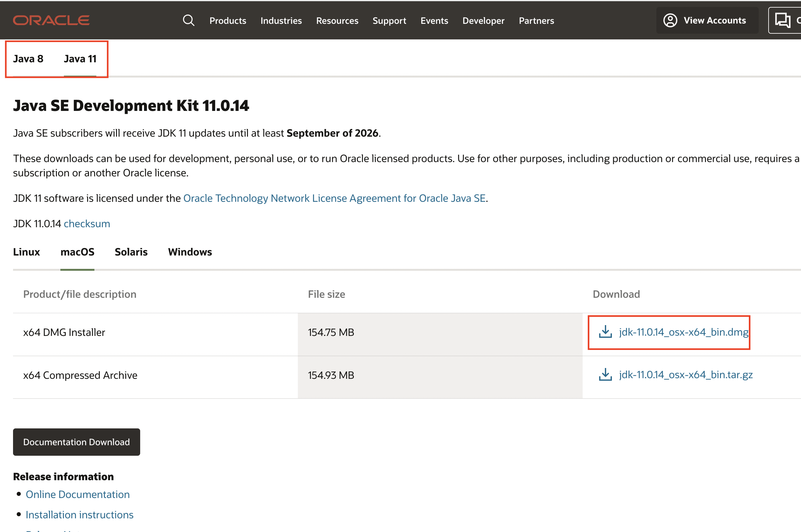Click the account profile icon
This screenshot has width=801, height=532.
[x=670, y=20]
